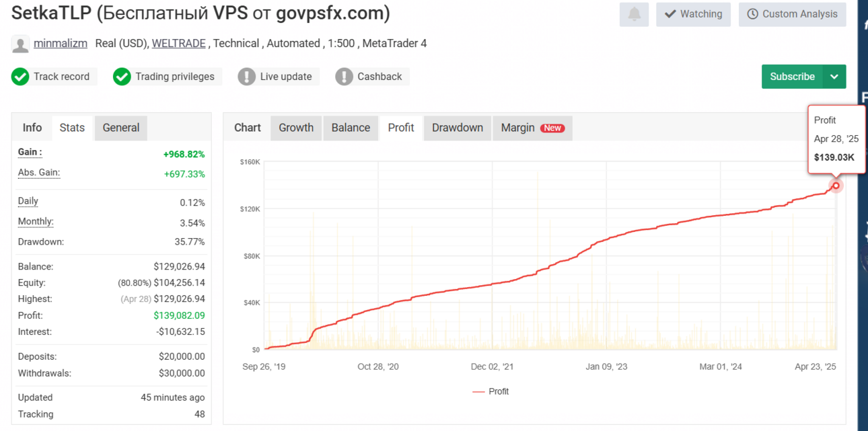
Task: Click the Watching button
Action: 694,14
